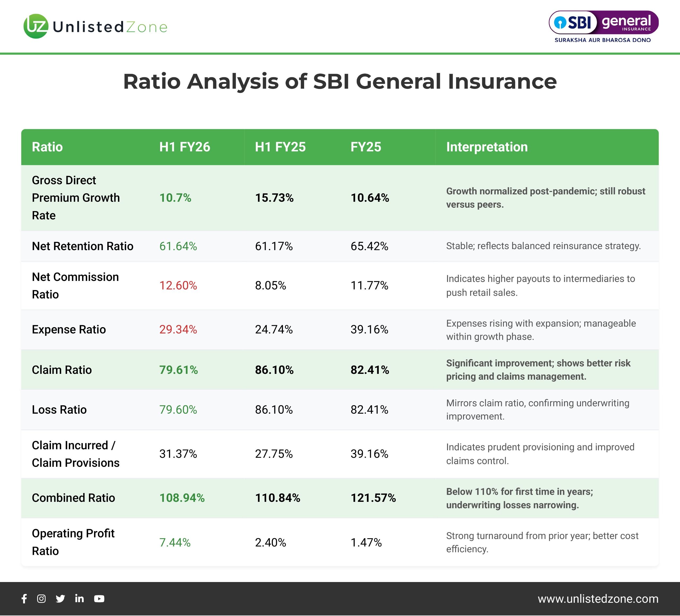This screenshot has width=680, height=616.
Task: Select the Claim Ratio row label
Action: 62,370
